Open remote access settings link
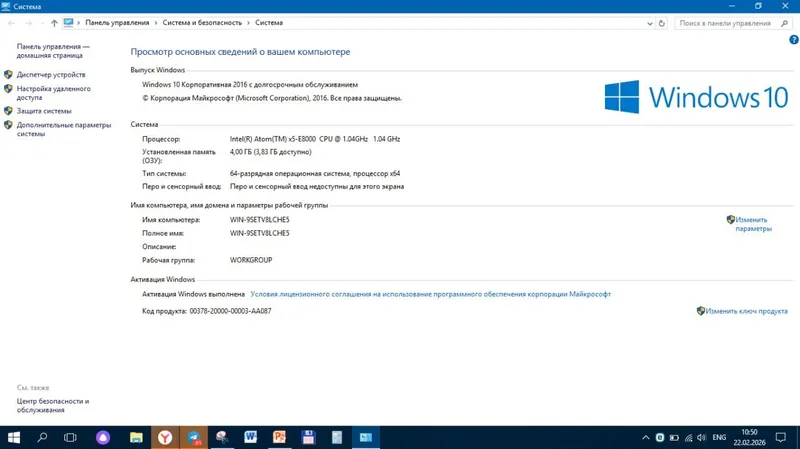Screen dimensions: 800x449 pos(54,93)
